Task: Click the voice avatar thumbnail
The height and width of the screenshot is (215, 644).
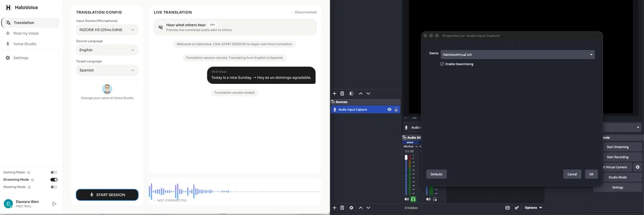Action: point(107,89)
